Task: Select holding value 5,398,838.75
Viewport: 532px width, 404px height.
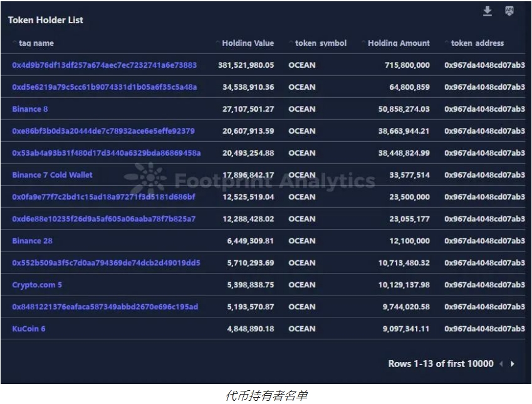Action: (x=251, y=285)
